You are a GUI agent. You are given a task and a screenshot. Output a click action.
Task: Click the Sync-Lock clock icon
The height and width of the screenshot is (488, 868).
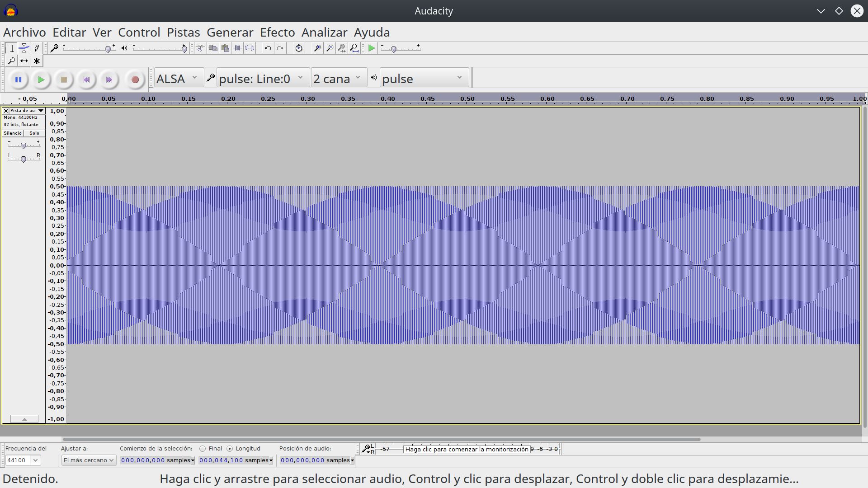tap(299, 48)
